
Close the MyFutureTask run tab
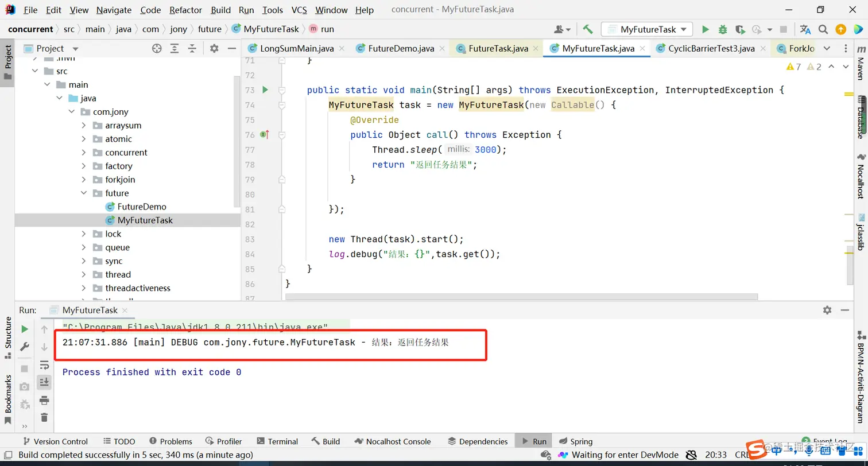pos(125,310)
